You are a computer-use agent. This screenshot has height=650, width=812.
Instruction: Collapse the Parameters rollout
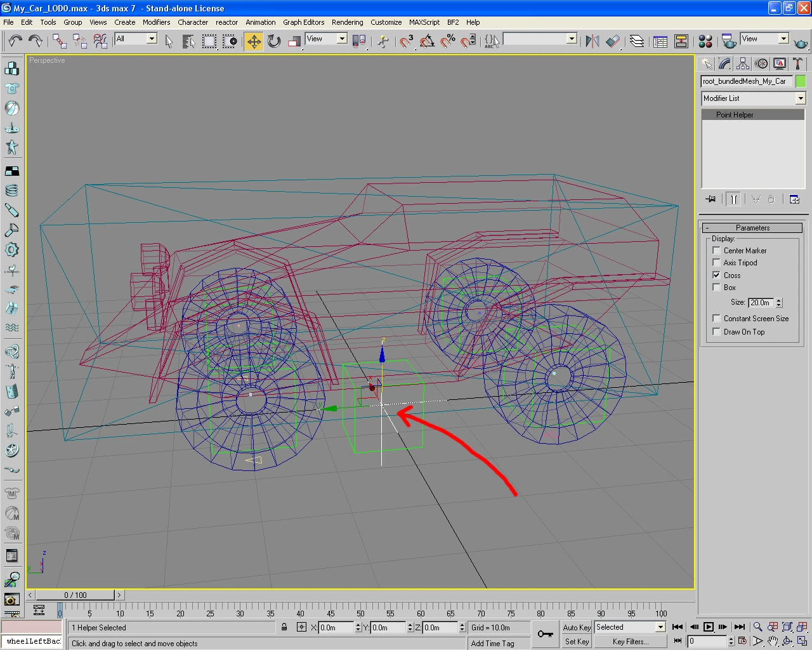click(752, 228)
